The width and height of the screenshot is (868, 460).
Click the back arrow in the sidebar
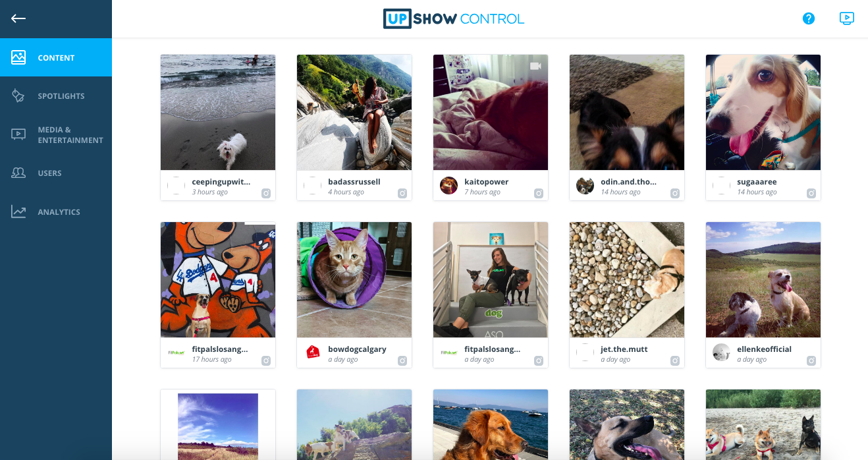(18, 18)
